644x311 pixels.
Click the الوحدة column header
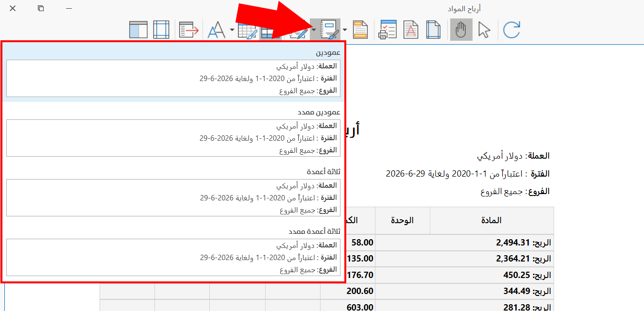[403, 220]
